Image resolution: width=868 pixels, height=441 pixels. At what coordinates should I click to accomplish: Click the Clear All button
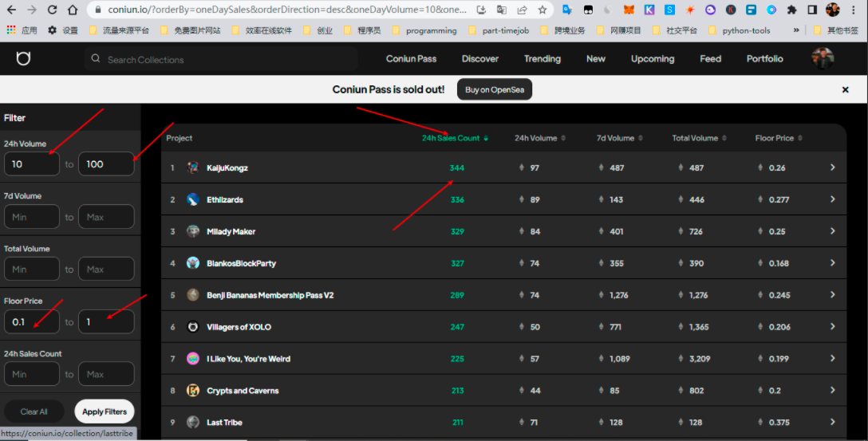pos(34,411)
